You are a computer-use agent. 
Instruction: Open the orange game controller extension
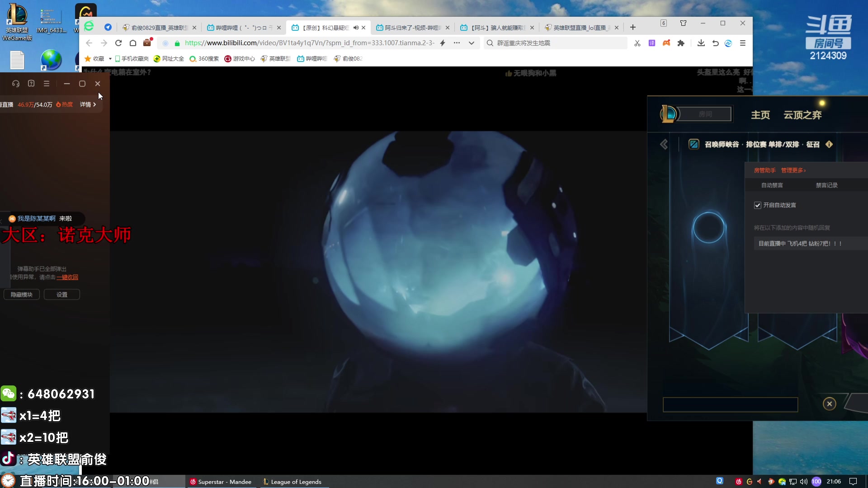(666, 43)
